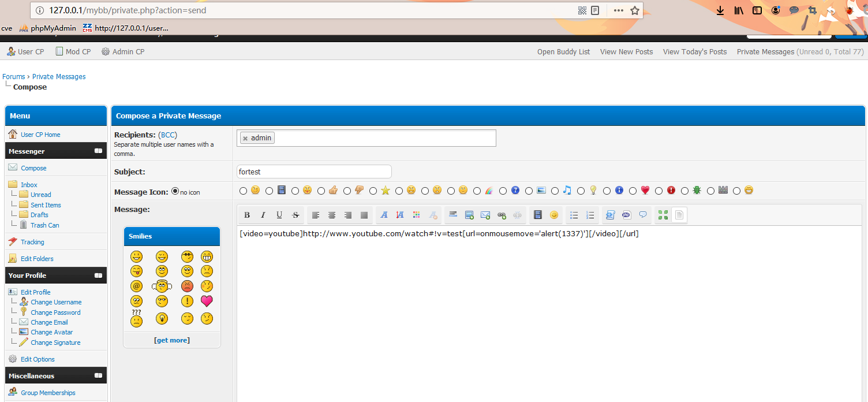Toggle bold formatting in the editor toolbar
Image resolution: width=868 pixels, height=402 pixels.
tap(247, 215)
